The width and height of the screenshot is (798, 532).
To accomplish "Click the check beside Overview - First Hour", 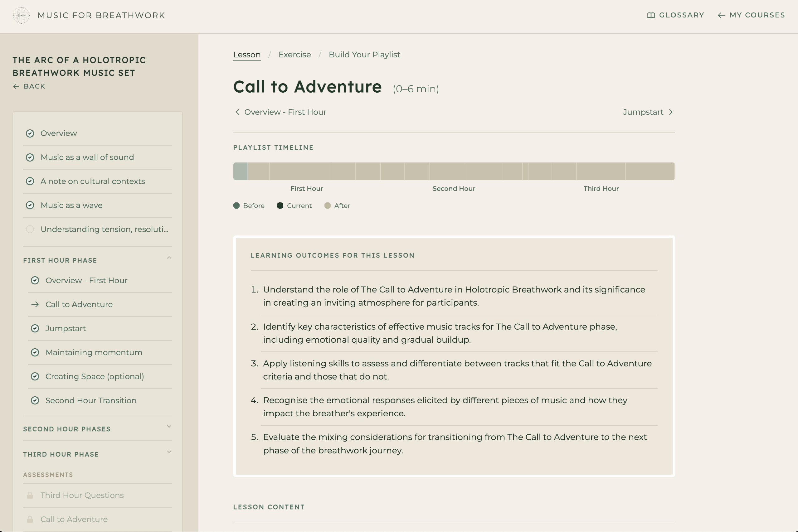I will (x=35, y=280).
